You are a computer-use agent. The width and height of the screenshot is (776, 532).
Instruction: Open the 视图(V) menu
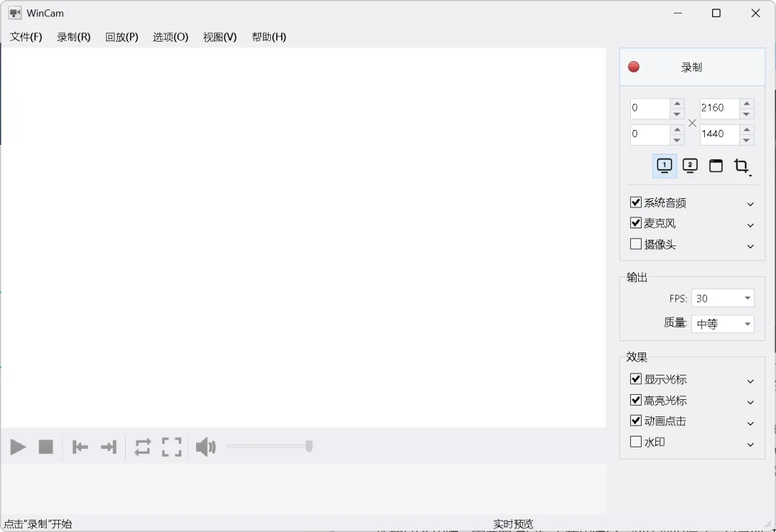pyautogui.click(x=220, y=37)
